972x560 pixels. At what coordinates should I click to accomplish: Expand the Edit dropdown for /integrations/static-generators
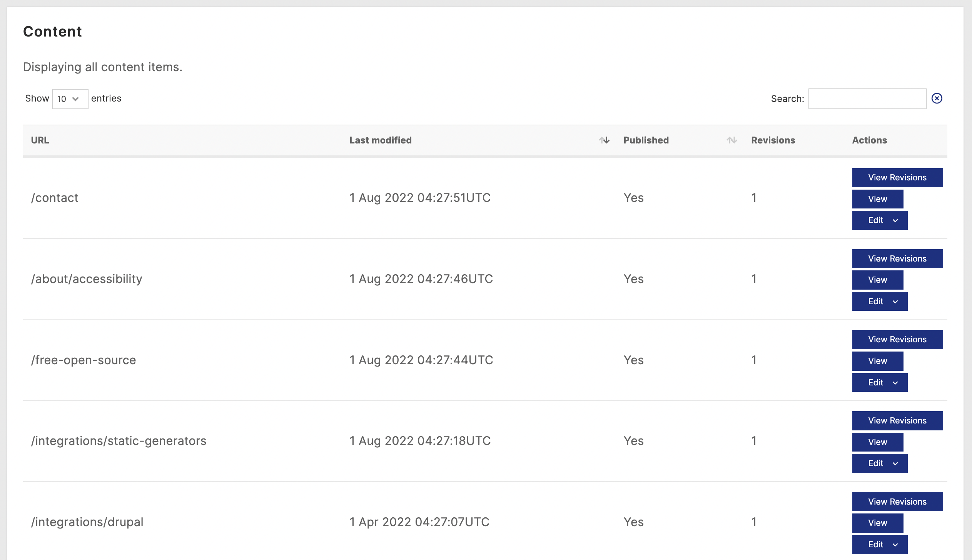[895, 463]
